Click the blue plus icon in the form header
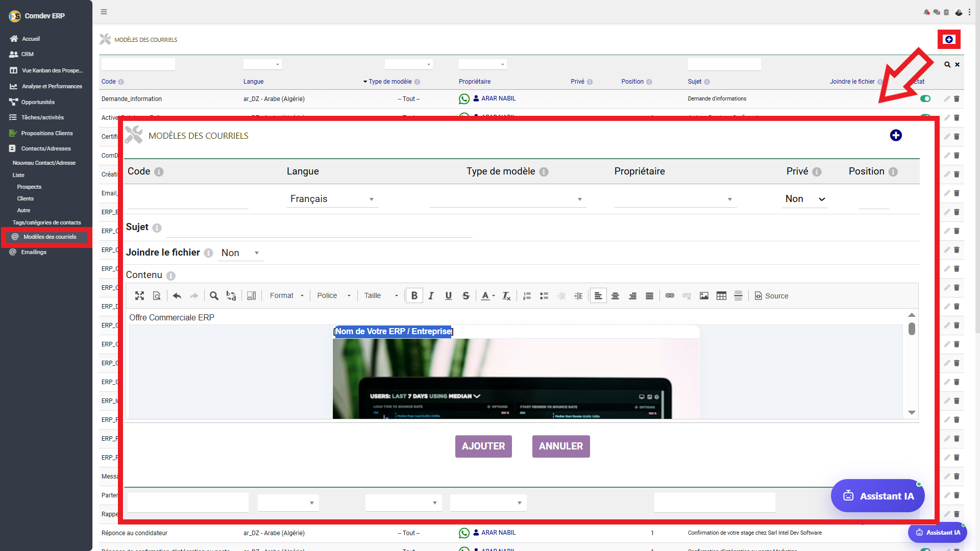 click(x=896, y=135)
